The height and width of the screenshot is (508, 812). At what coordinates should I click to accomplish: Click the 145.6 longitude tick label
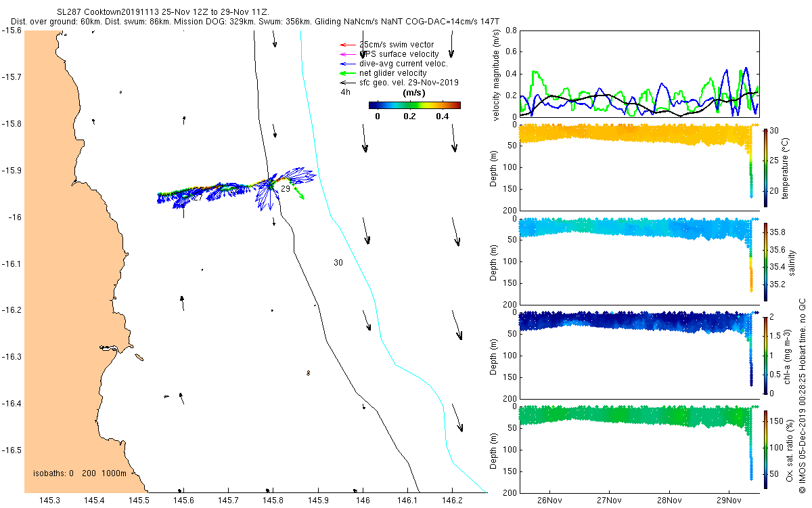[x=184, y=501]
